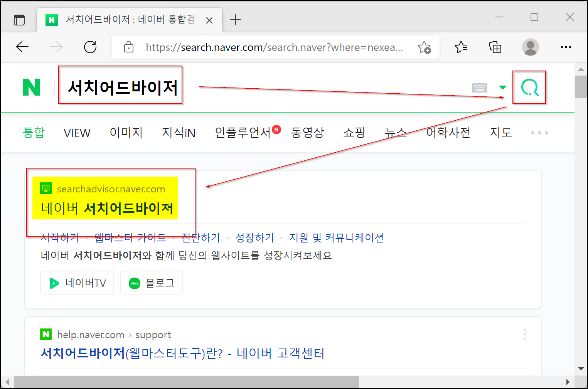The height and width of the screenshot is (389, 588).
Task: Open the 쇼핑 tab
Action: click(x=354, y=132)
